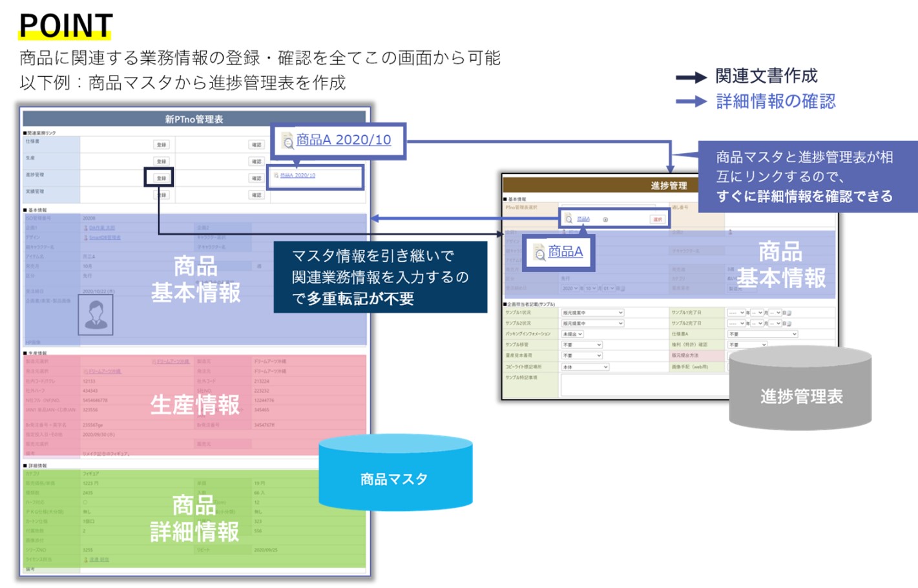Click the person avatar product image thumbnail
Viewport: 918px width, 588px height.
[x=96, y=315]
